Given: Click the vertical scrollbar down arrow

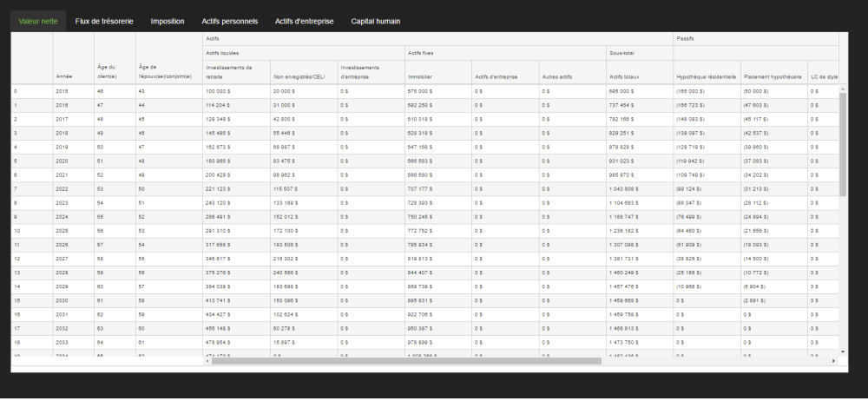Looking at the screenshot, I should (843, 352).
